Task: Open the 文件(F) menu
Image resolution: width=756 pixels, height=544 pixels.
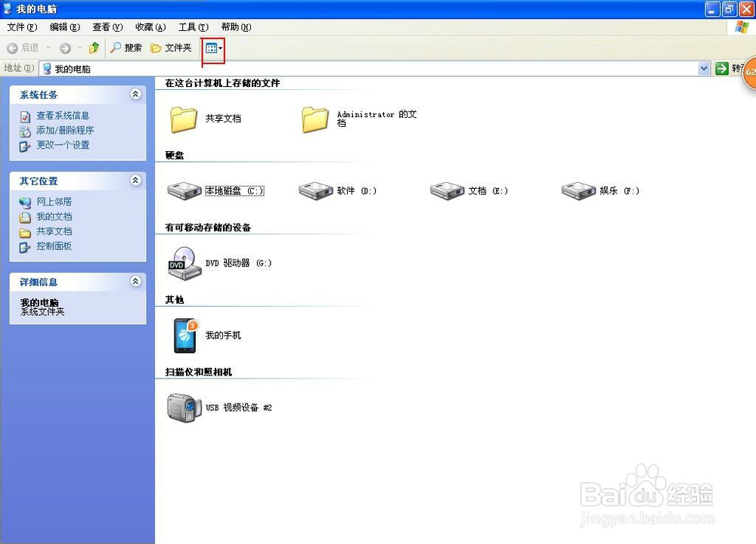Action: tap(22, 27)
